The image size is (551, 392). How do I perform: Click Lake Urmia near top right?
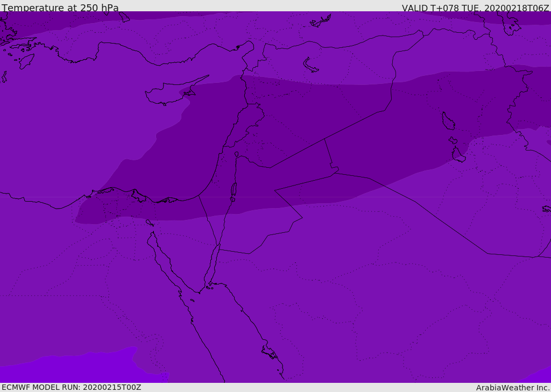511,24
